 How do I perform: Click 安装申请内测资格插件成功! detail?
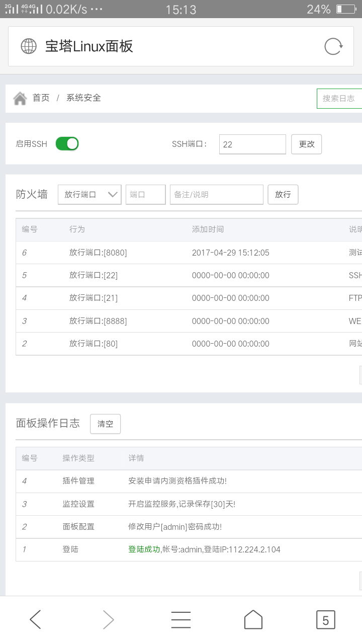click(177, 481)
